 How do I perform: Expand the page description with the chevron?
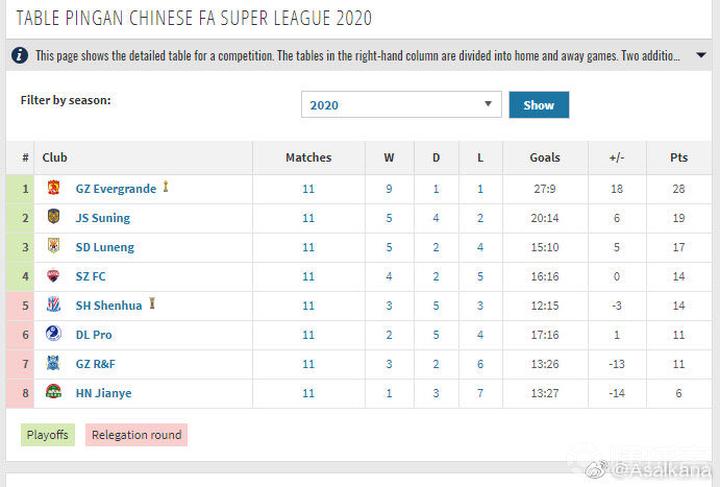coord(700,56)
